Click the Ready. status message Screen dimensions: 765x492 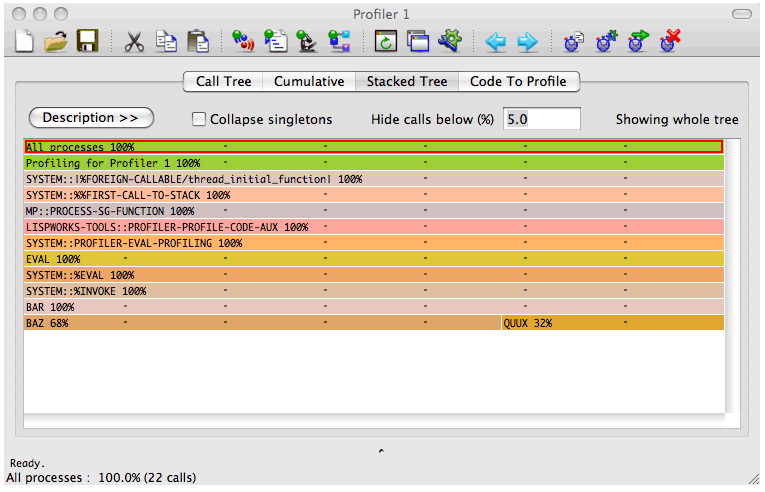(x=27, y=463)
